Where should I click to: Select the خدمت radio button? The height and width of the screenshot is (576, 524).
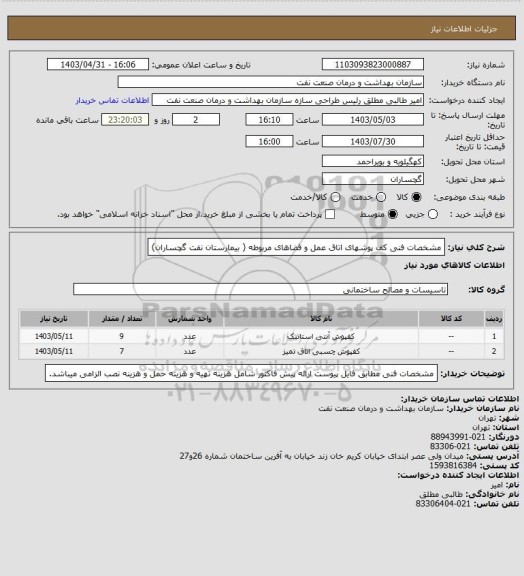(x=381, y=197)
